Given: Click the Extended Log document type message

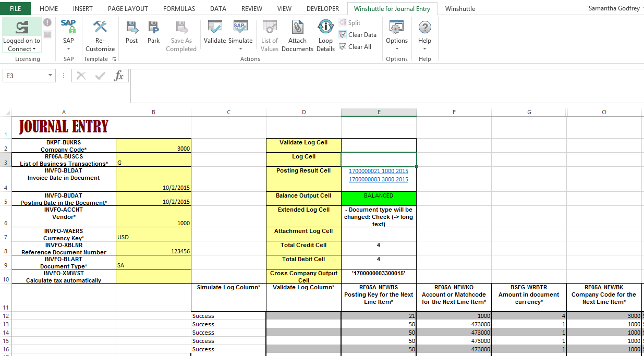Looking at the screenshot, I should pos(379,216).
